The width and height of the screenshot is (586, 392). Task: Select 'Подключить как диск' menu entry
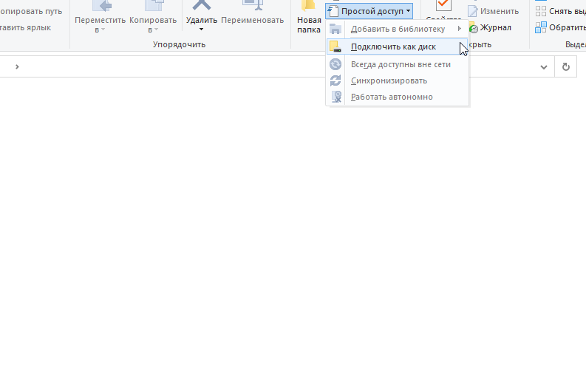pos(397,47)
